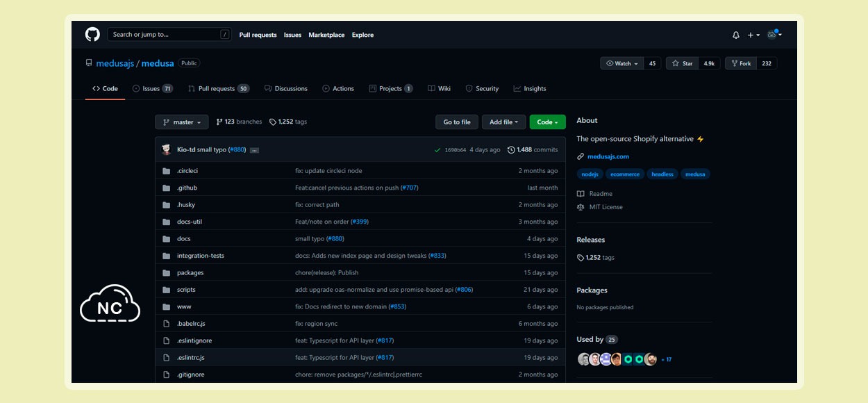
Task: Switch to the Code tab
Action: coord(106,89)
